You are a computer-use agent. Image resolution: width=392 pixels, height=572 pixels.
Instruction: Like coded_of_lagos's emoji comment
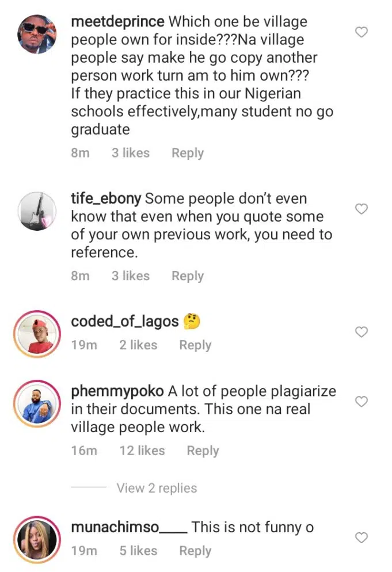tap(361, 332)
